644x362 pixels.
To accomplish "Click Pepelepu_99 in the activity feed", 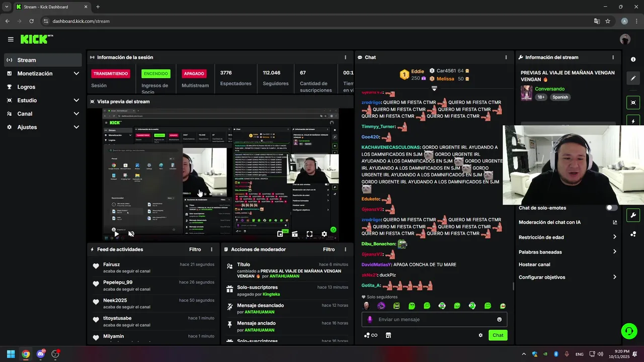I will pyautogui.click(x=118, y=283).
